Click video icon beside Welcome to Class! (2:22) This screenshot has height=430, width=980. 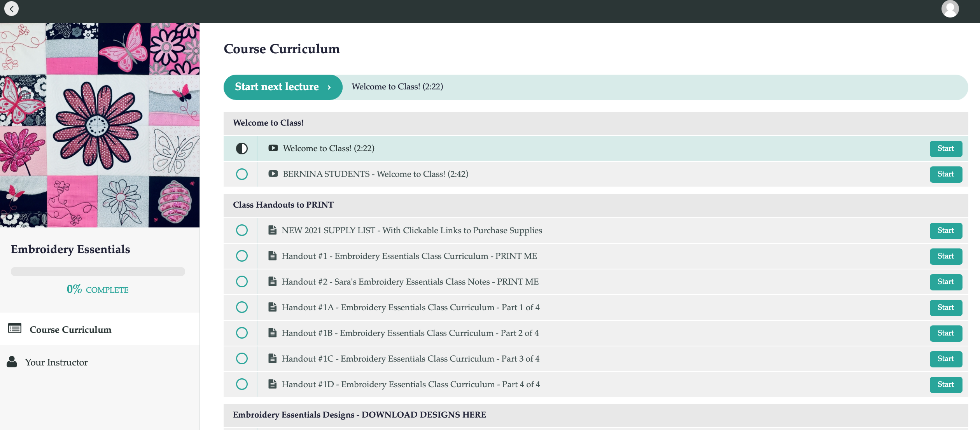[x=273, y=148]
